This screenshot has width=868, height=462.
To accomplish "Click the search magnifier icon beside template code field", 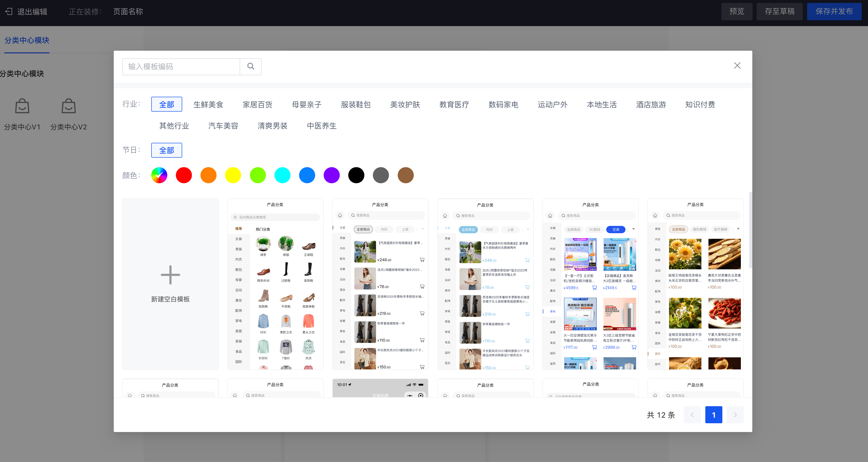I will pos(251,67).
